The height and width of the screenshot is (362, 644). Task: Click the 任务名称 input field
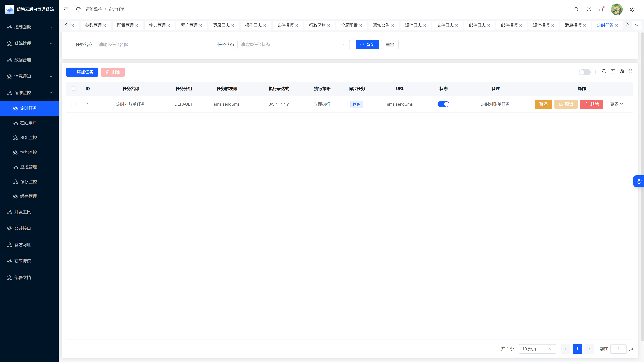152,44
